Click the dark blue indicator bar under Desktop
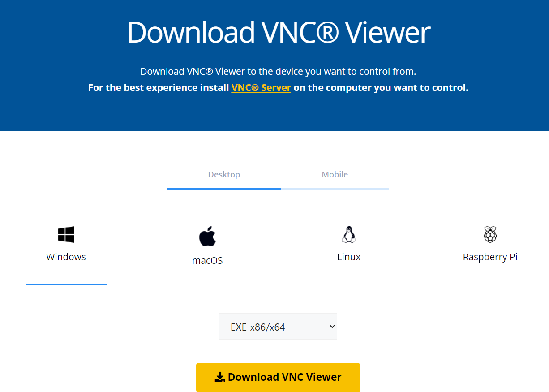Screen dimensions: 549x392 [224, 189]
